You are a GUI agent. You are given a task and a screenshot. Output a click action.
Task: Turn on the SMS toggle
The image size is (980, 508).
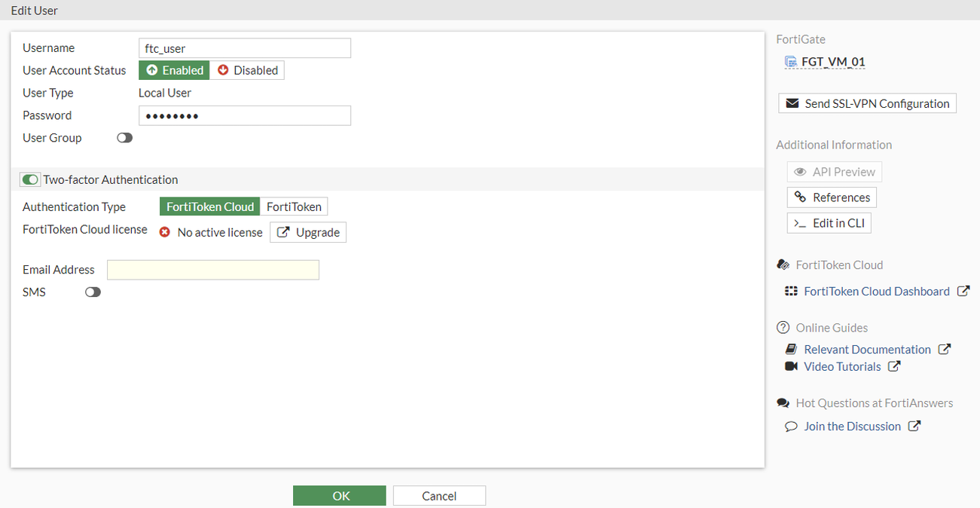[x=93, y=292]
